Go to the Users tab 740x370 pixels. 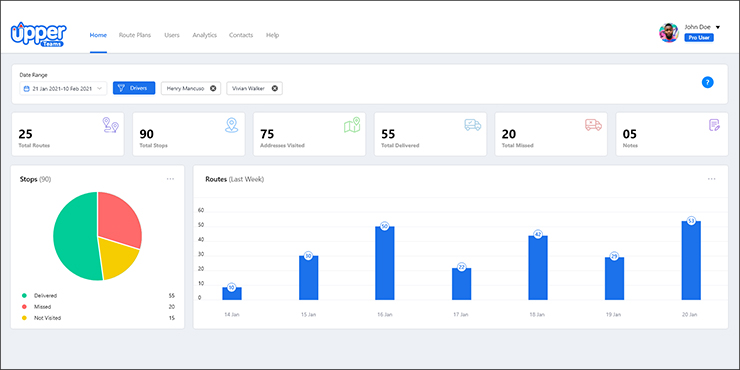click(172, 35)
